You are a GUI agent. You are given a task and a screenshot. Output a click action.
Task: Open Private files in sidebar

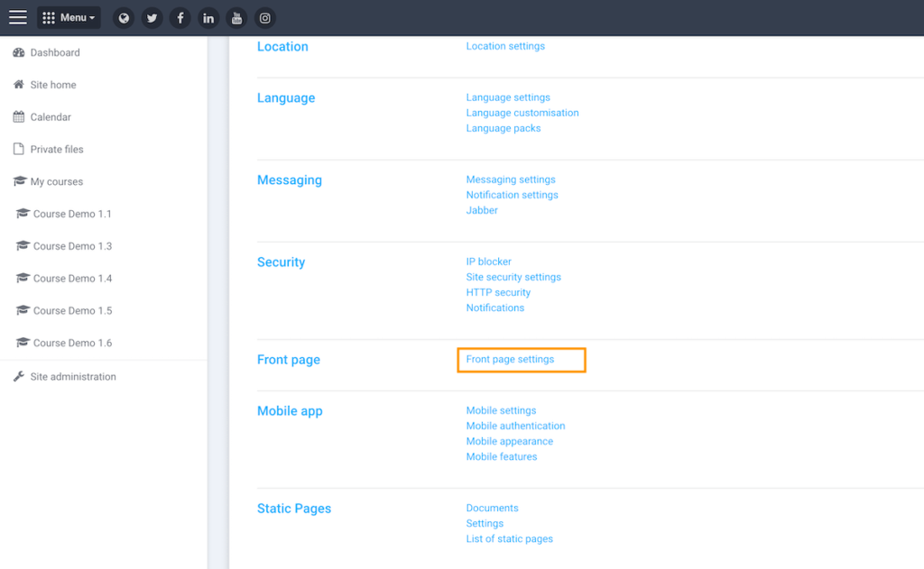tap(57, 150)
